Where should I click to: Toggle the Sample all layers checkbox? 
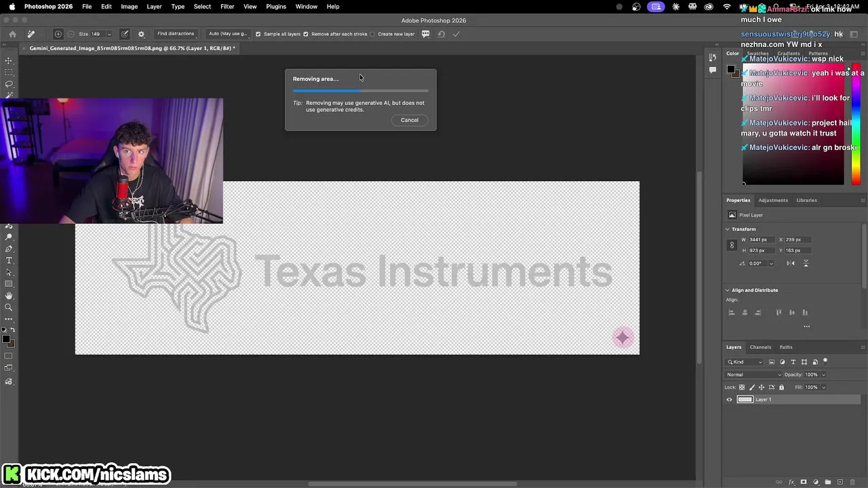click(x=258, y=34)
